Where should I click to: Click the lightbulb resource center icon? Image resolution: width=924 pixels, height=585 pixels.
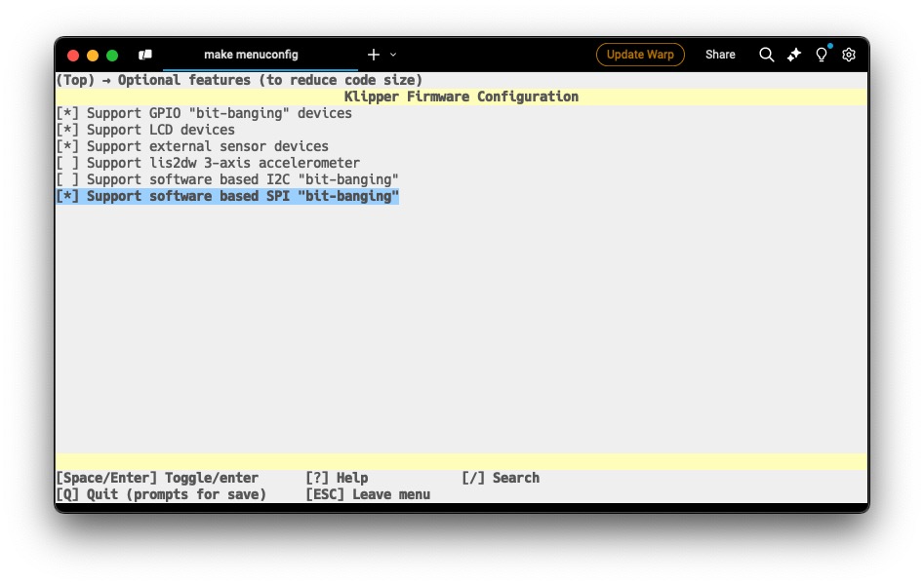click(821, 55)
